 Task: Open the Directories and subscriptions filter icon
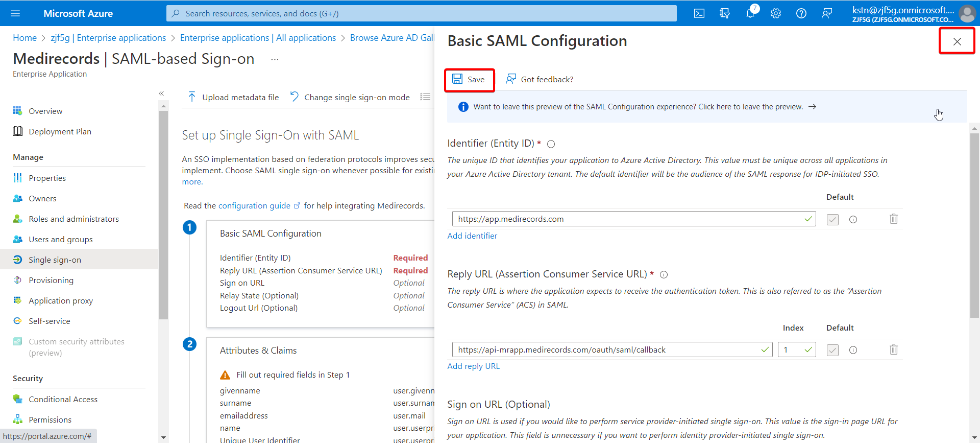pos(725,13)
